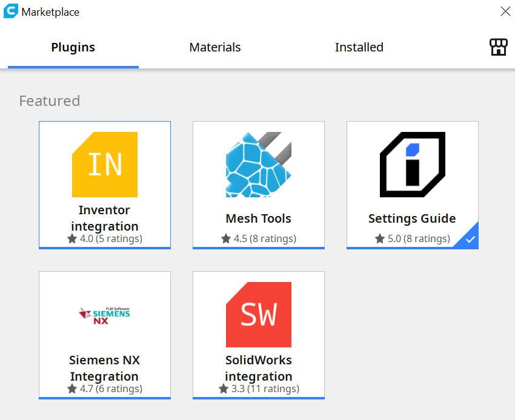This screenshot has height=420, width=515.
Task: Open the Siemens NX Integration title
Action: point(105,368)
